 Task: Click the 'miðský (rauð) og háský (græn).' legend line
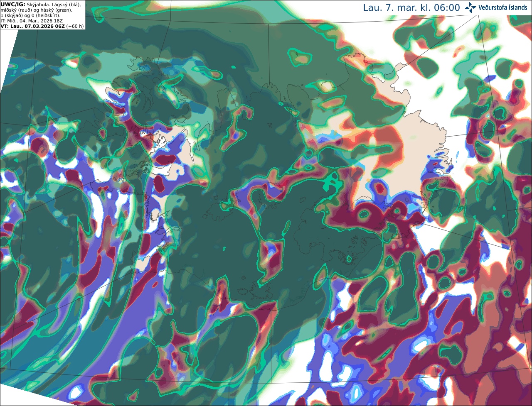(36, 10)
